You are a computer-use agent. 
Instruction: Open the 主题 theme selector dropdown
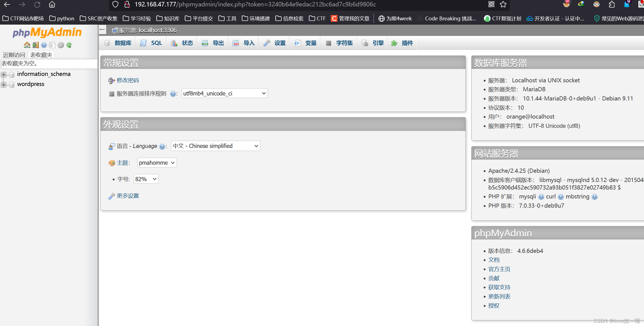[x=156, y=162]
